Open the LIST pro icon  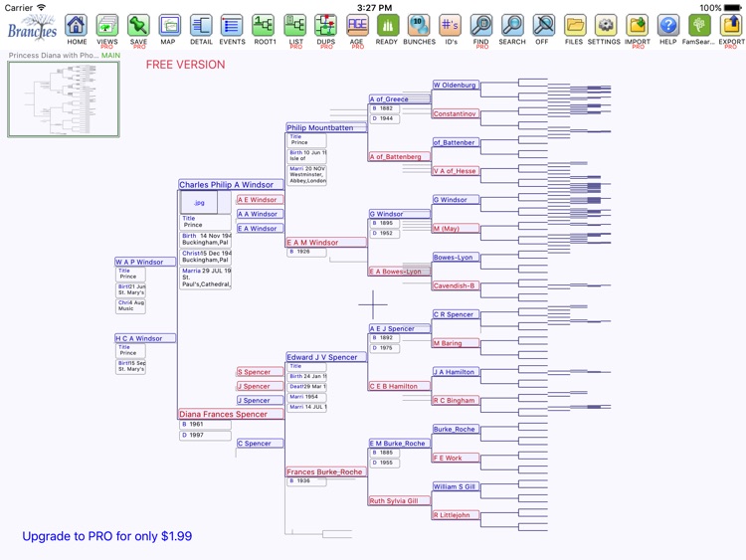coord(295,26)
